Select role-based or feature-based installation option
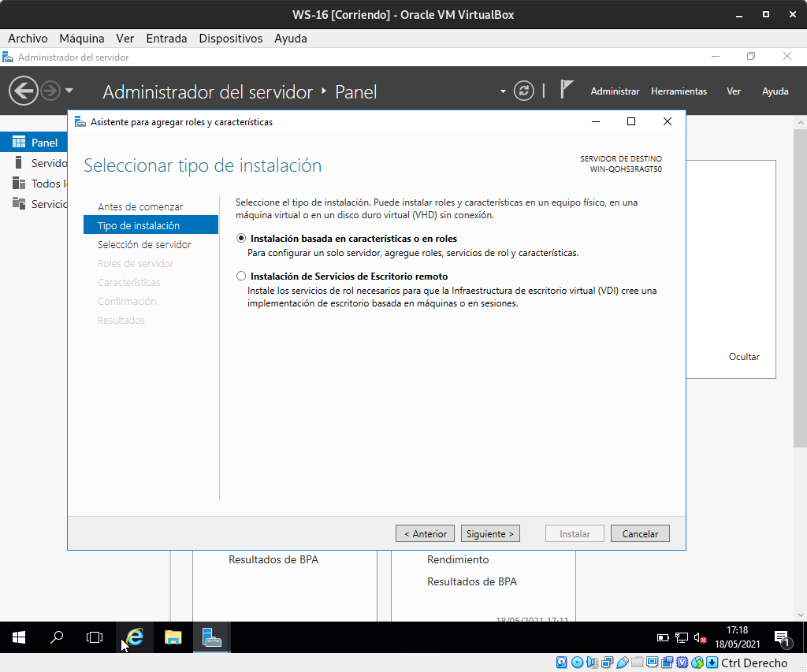 tap(241, 238)
